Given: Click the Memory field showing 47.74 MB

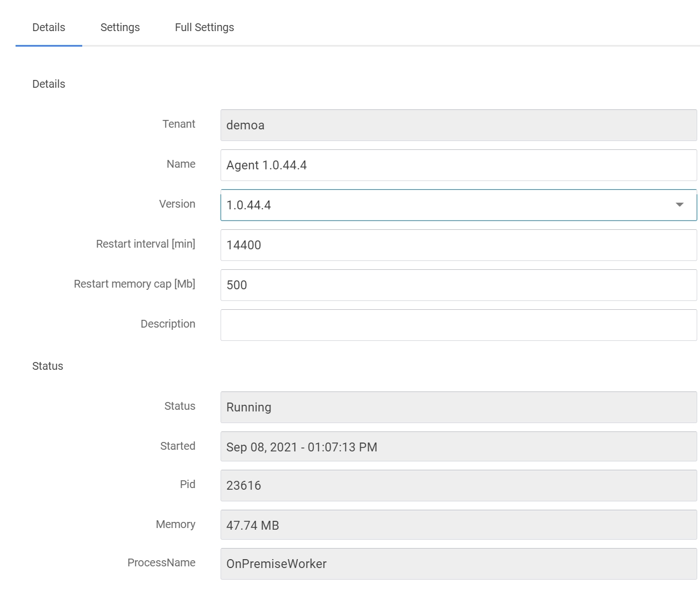Looking at the screenshot, I should click(x=458, y=525).
